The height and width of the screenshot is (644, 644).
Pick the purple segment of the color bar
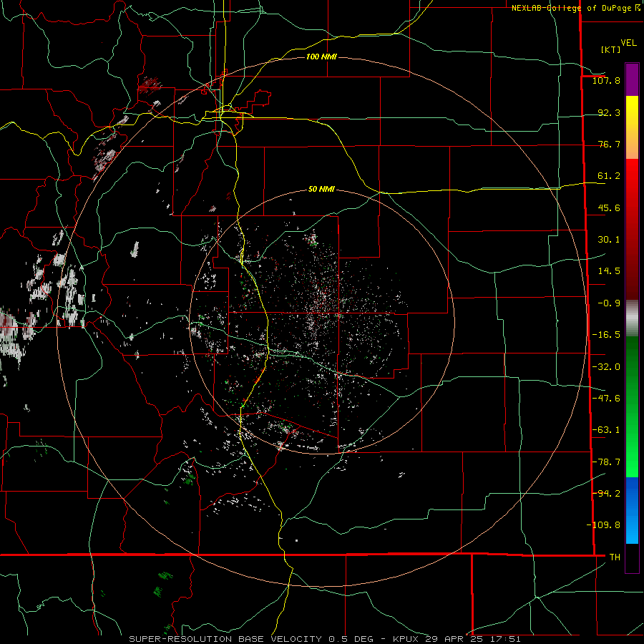pos(632,79)
